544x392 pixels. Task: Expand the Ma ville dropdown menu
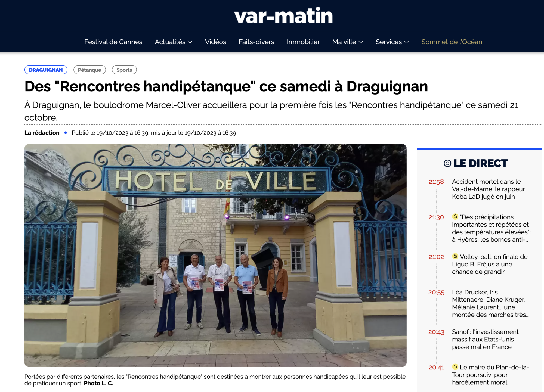coord(348,42)
